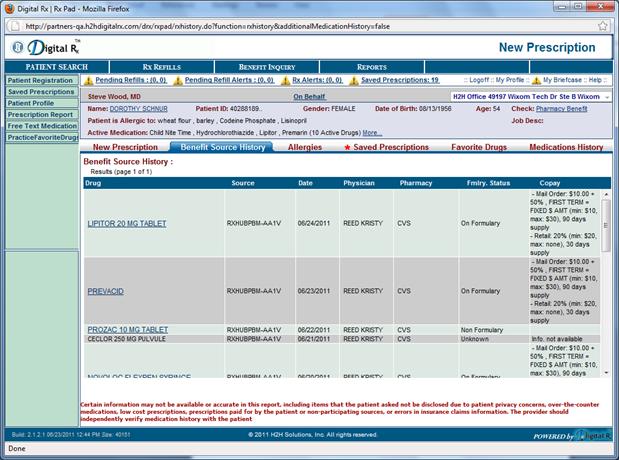Click the Digital Rx logo icon
Viewport: 619px width, 460px height.
pyautogui.click(x=22, y=47)
